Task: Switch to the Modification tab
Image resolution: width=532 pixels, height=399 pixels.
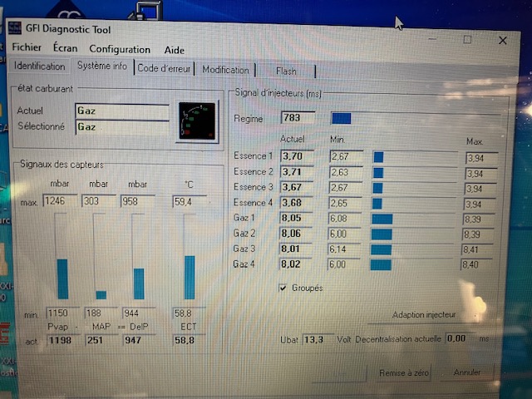Action: point(225,70)
